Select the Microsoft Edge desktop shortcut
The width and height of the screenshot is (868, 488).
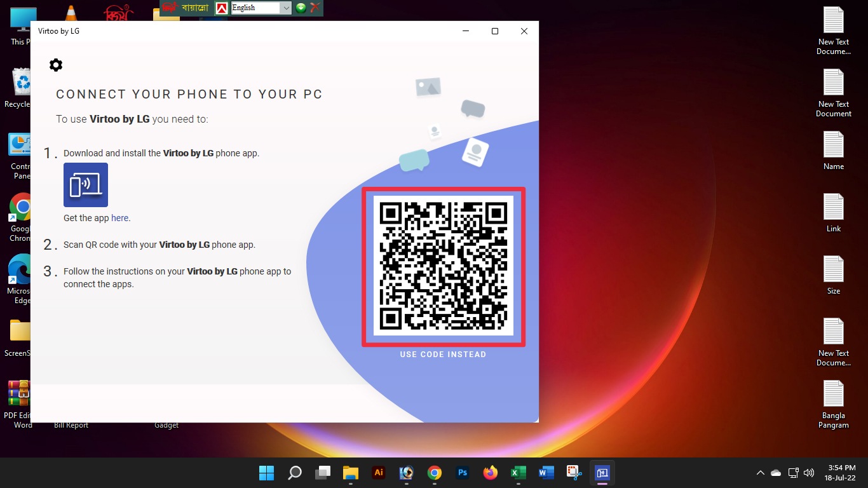[20, 280]
